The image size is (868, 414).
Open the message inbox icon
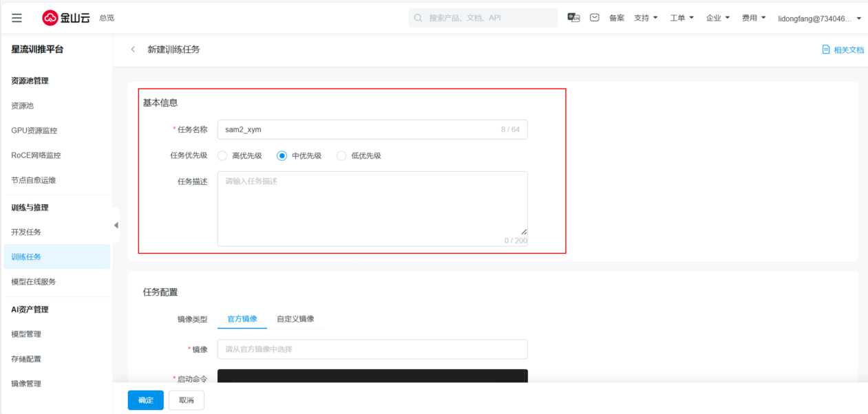[x=594, y=18]
